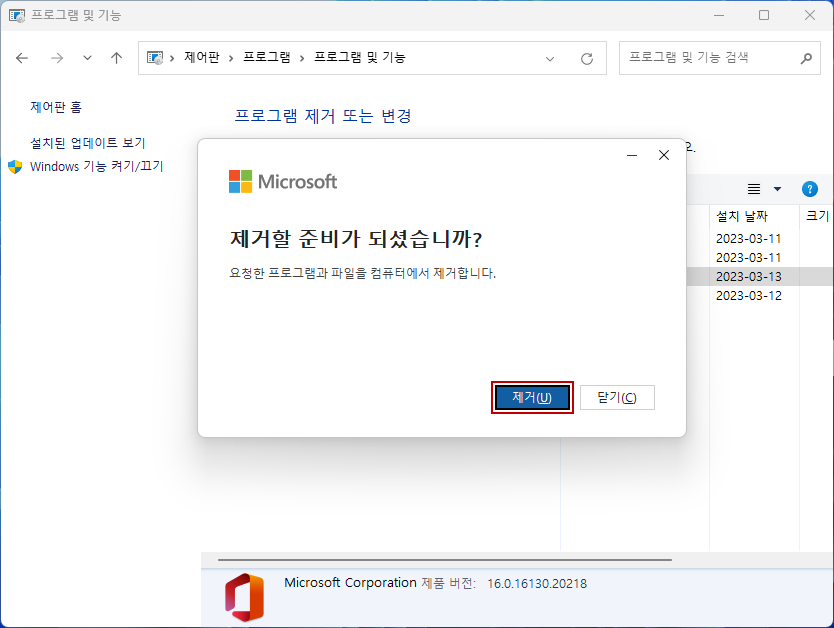Open help via the blue question mark icon

pos(809,188)
